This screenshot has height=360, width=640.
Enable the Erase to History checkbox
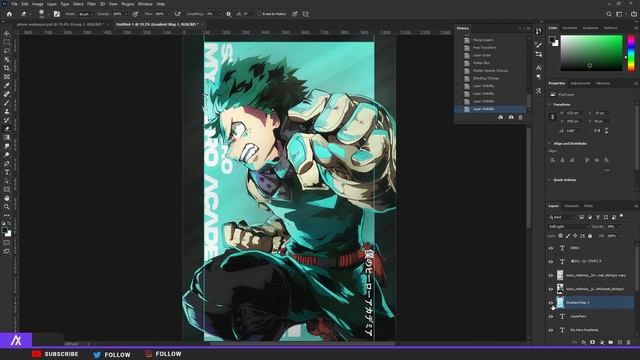click(259, 14)
